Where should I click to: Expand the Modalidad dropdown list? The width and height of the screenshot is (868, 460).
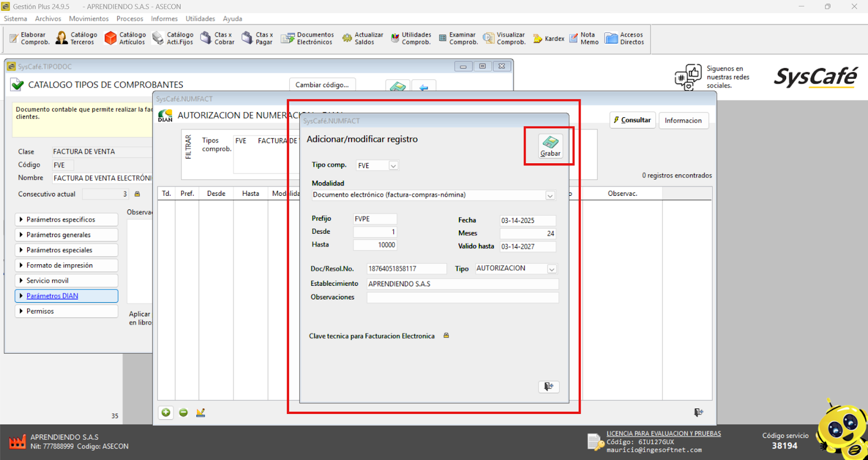point(550,195)
